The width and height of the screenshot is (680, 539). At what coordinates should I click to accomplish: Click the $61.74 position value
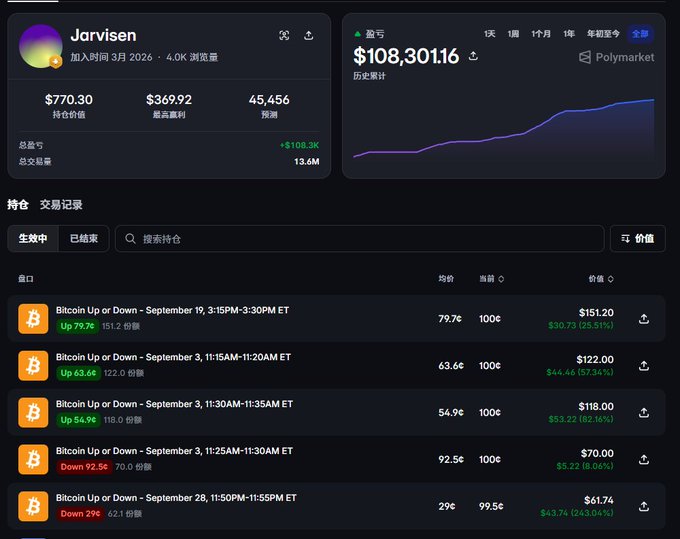598,500
